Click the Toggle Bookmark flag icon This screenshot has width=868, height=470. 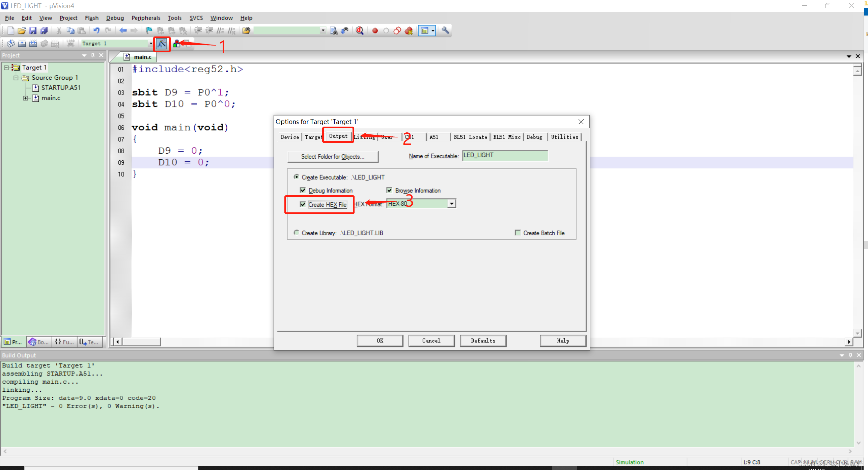click(x=149, y=31)
